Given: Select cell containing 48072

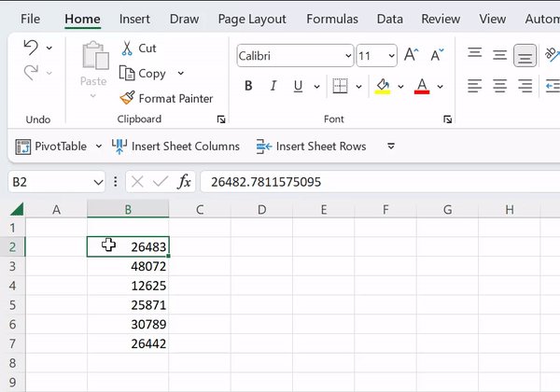Looking at the screenshot, I should point(128,266).
